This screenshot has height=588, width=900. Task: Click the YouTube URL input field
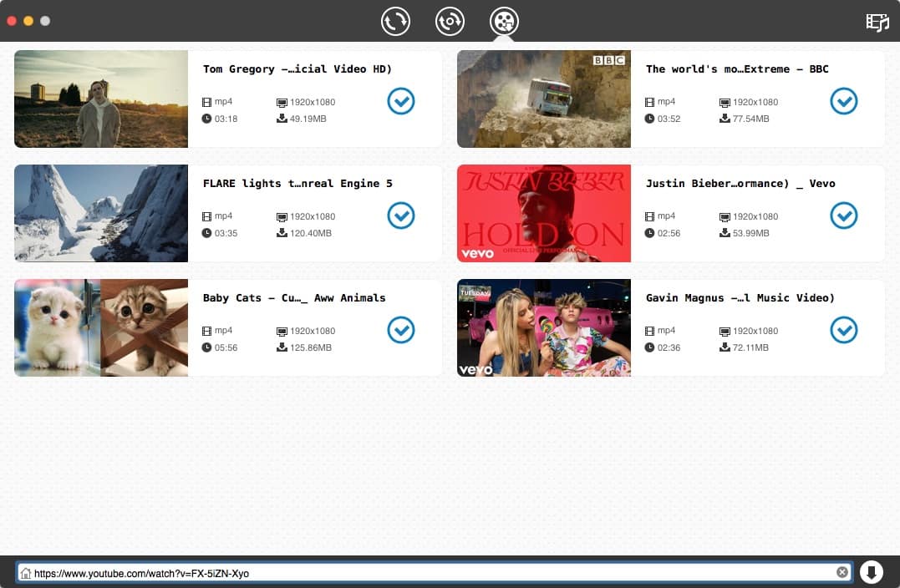[434, 572]
